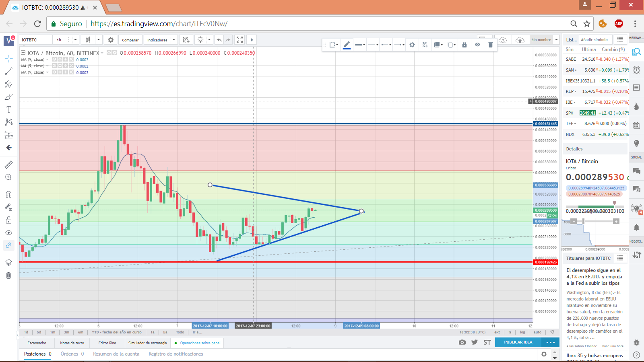Toggle stay in drawing mode

point(8,207)
